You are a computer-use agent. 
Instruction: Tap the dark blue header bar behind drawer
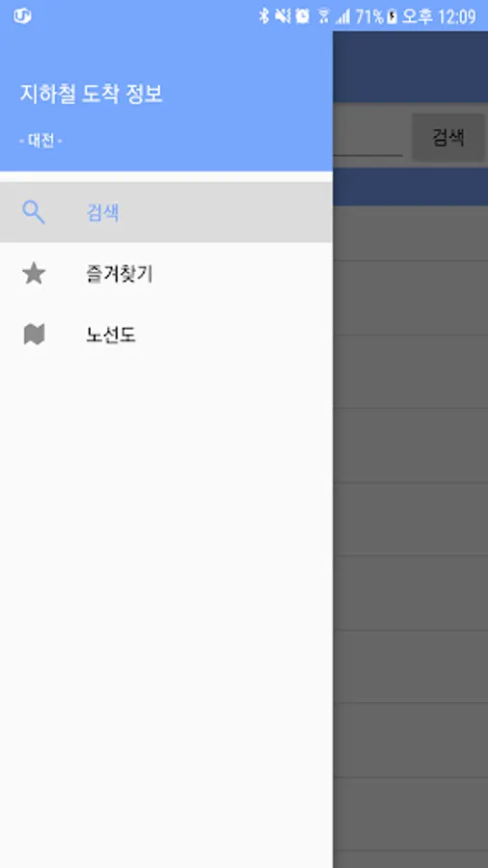410,67
